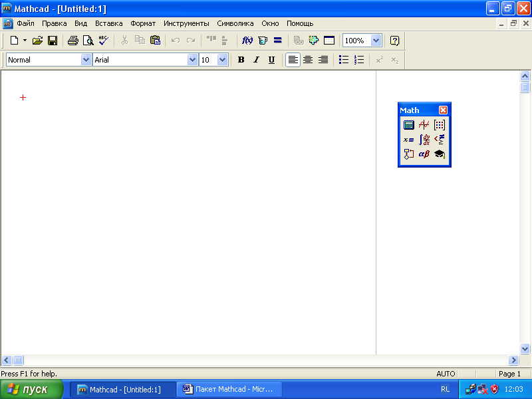Open the Символика menu

[x=235, y=23]
